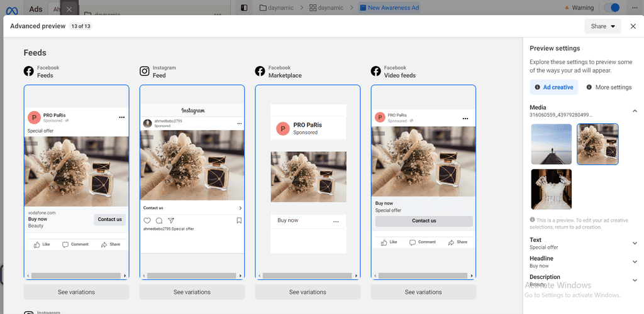Click Share in Video feeds preview
Image resolution: width=644 pixels, height=314 pixels.
[x=458, y=242]
